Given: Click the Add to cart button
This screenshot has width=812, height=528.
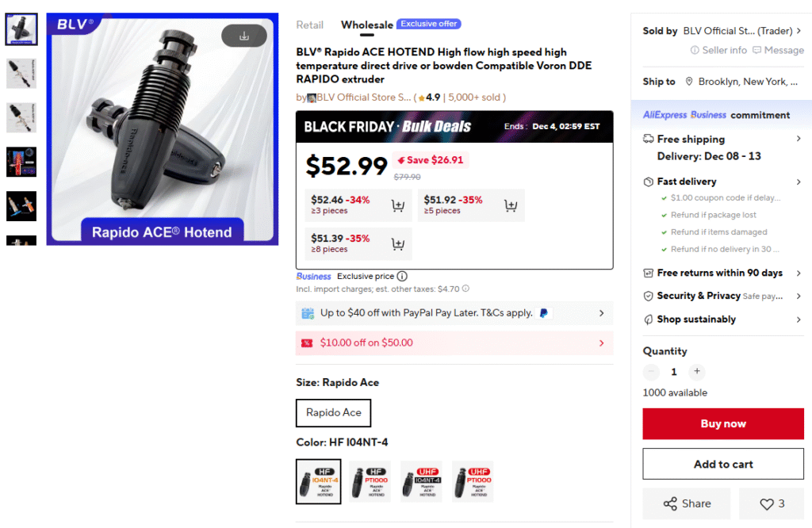Looking at the screenshot, I should (x=722, y=464).
